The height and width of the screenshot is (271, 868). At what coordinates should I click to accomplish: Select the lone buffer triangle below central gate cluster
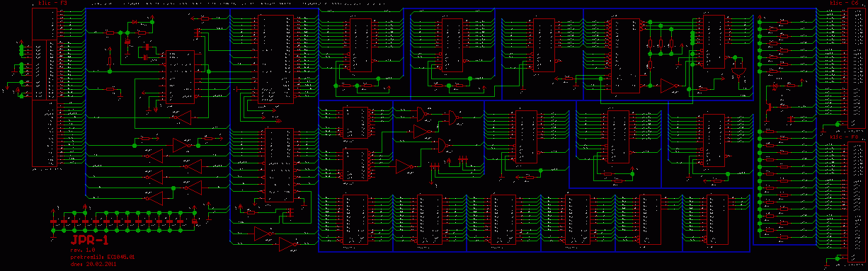coord(404,166)
